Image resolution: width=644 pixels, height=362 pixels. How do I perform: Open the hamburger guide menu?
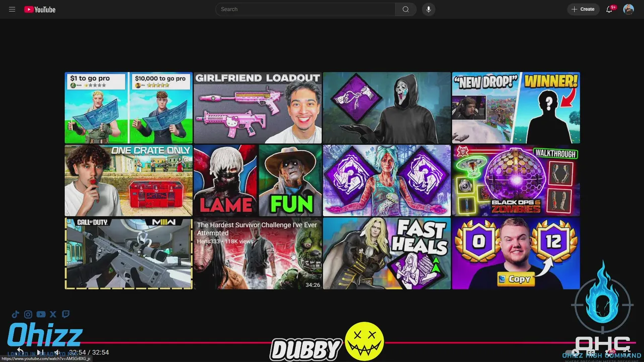click(x=12, y=9)
